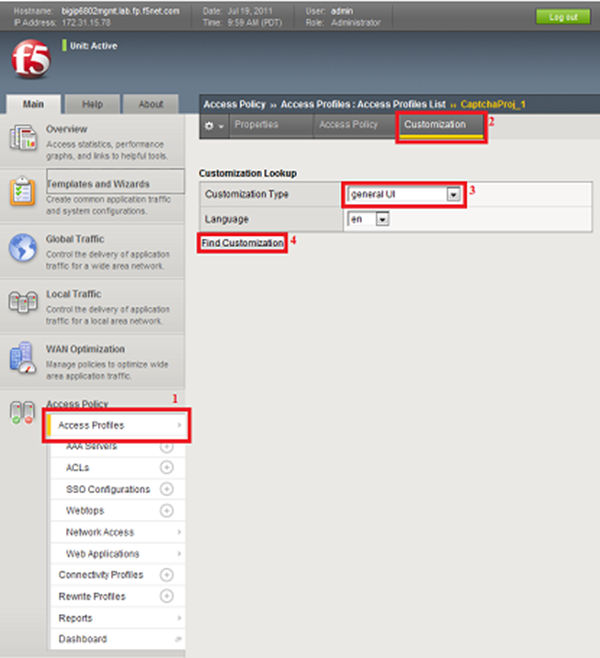Click the Global Traffic globe icon

click(x=23, y=248)
